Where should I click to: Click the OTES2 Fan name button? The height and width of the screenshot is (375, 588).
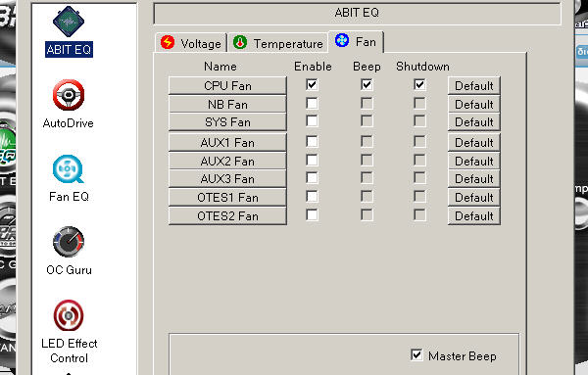point(227,215)
